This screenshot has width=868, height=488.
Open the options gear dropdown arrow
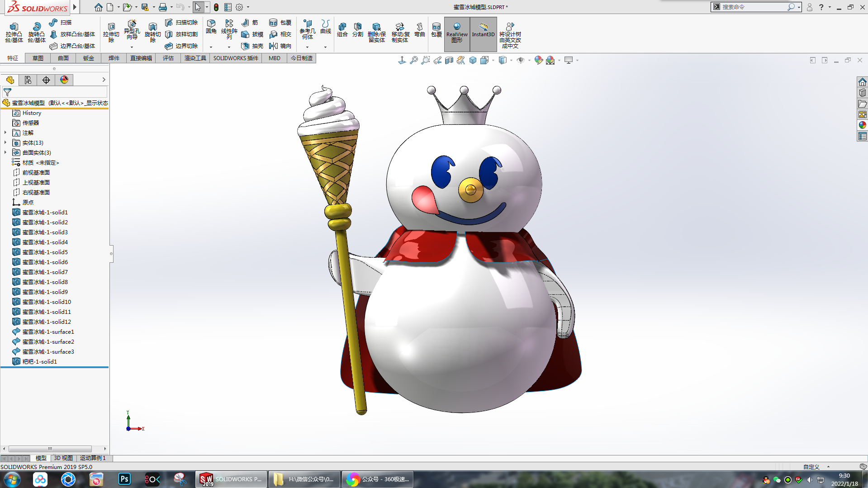pos(248,7)
